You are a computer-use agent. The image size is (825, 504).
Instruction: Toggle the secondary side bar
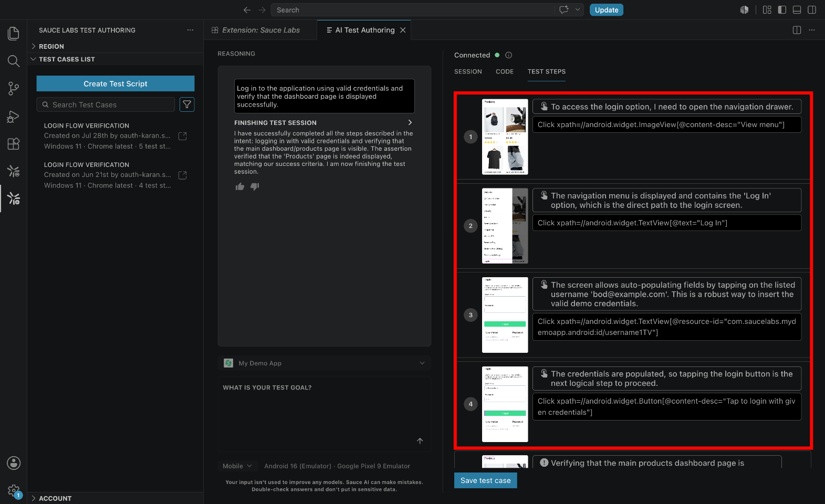click(812, 10)
